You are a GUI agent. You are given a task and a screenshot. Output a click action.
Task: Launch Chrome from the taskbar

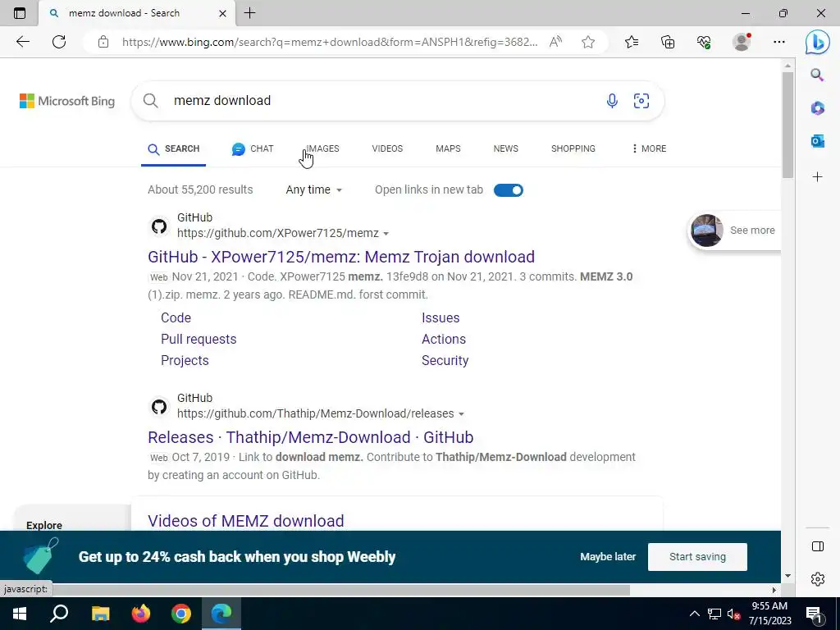pyautogui.click(x=181, y=614)
